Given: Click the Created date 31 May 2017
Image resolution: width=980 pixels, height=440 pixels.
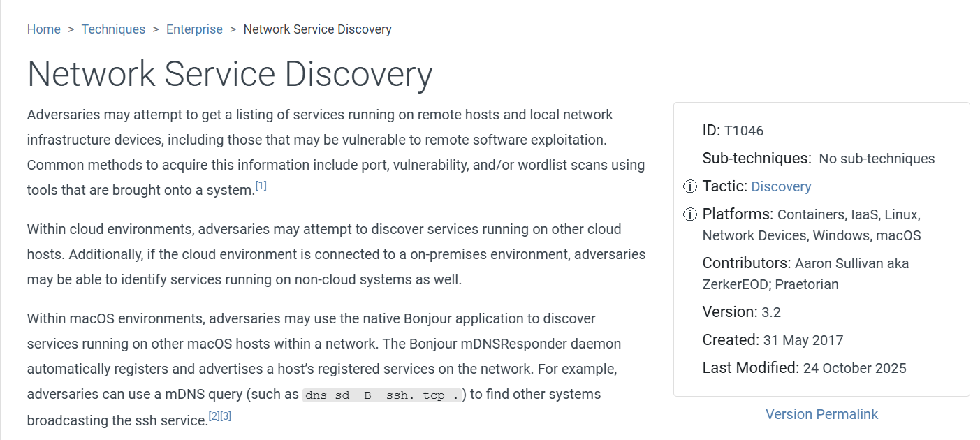Looking at the screenshot, I should pos(803,340).
